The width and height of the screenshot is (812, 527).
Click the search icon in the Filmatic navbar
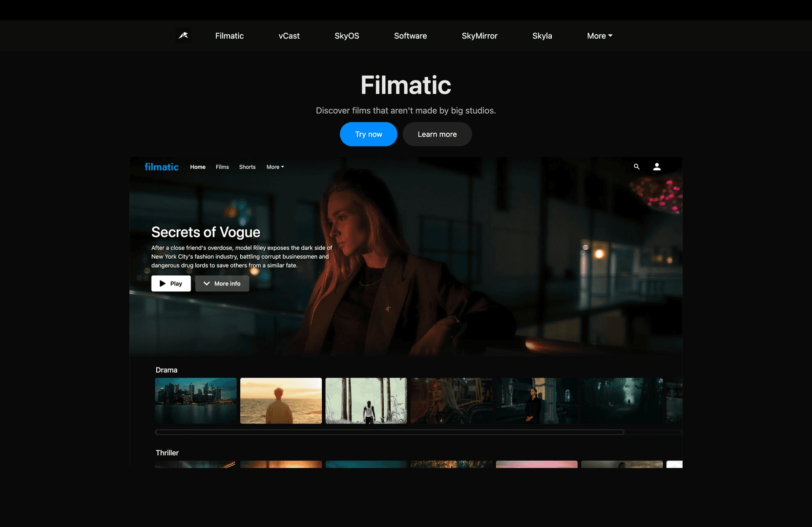point(637,166)
